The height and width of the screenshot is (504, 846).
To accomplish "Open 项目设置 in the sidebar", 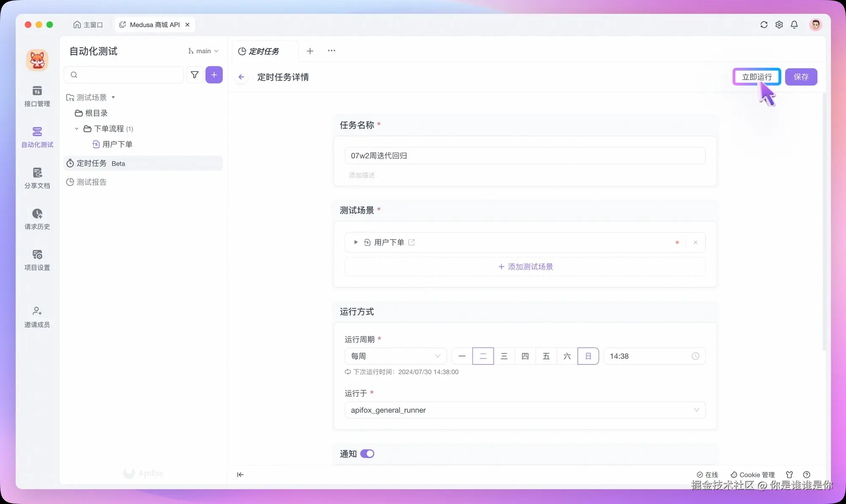I will click(37, 260).
